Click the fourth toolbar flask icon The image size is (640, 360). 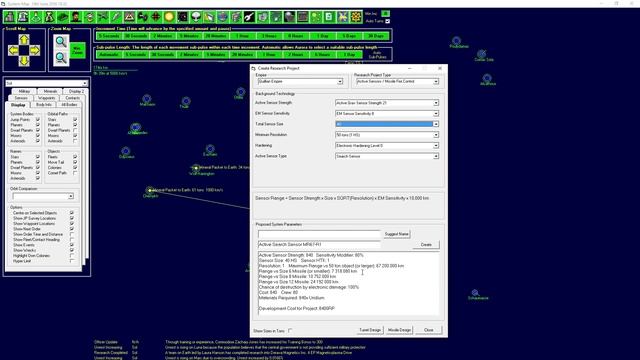(49, 17)
